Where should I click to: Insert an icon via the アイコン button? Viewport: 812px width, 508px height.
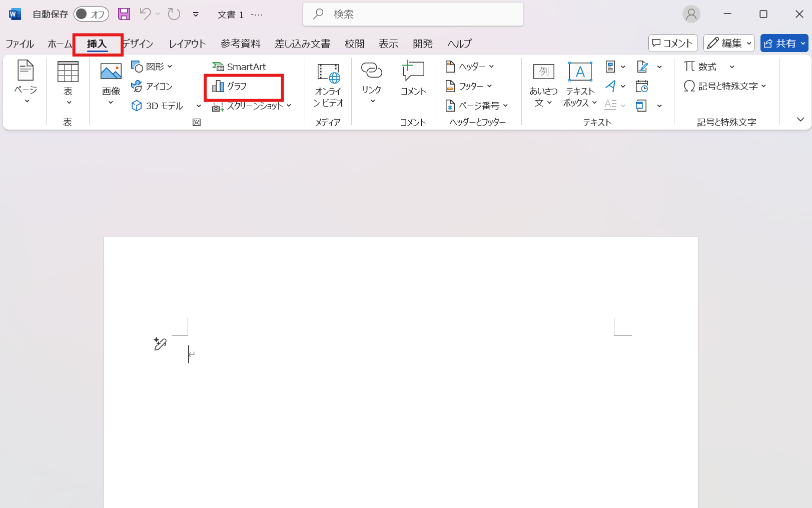[155, 86]
